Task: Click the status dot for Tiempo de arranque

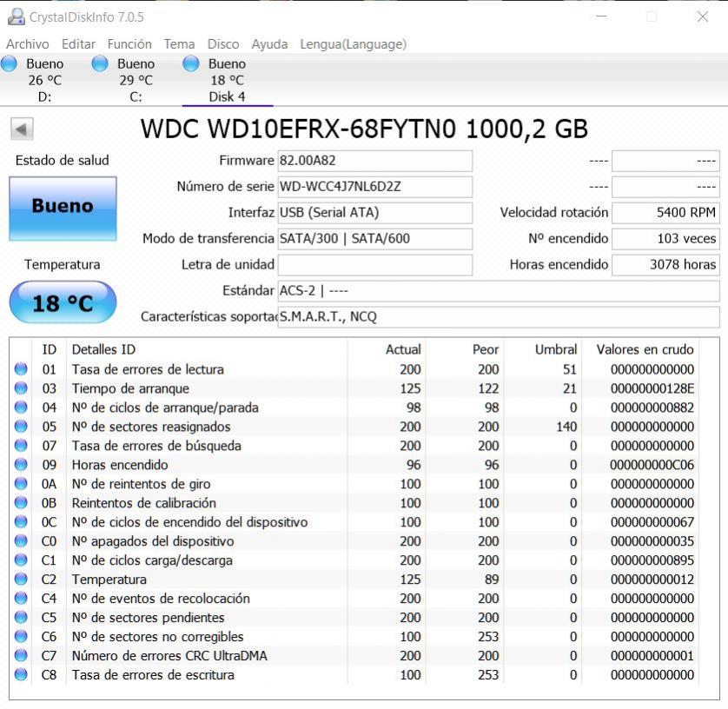Action: [21, 388]
